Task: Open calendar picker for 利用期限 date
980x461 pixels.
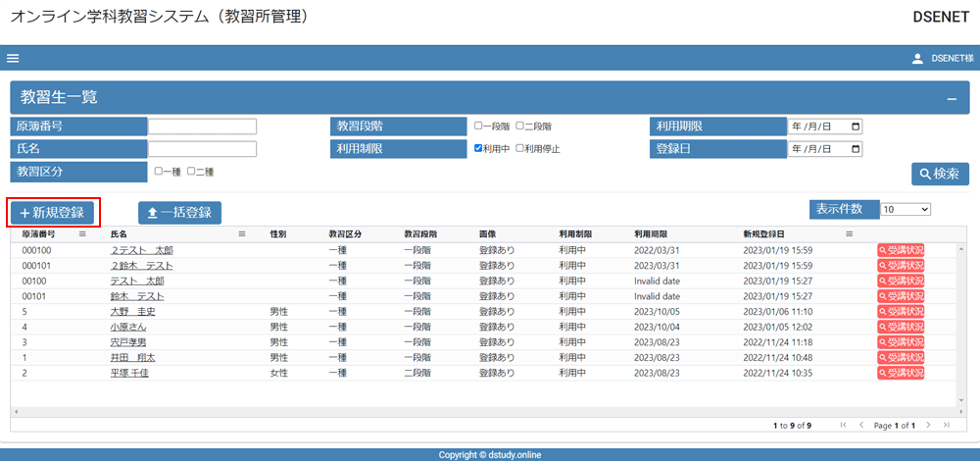Action: (856, 127)
